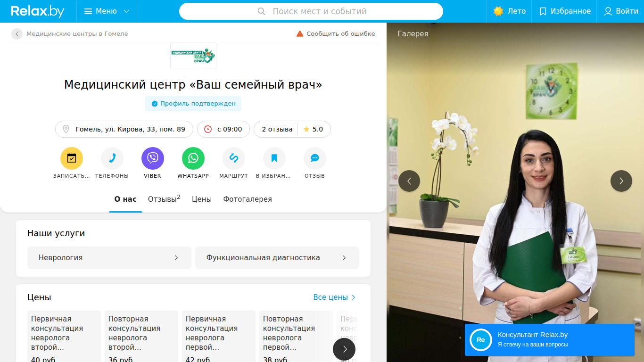
Task: Click the Профиль подтвержден badge
Action: 193,104
